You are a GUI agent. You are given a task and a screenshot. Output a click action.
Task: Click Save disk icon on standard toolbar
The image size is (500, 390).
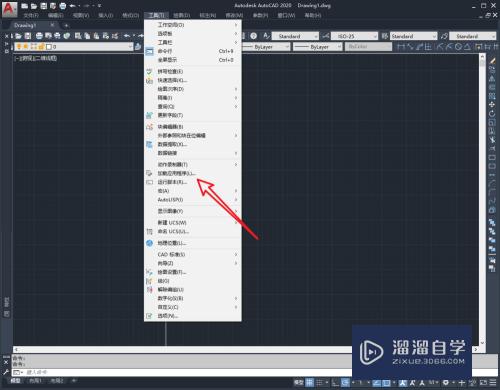click(28, 36)
